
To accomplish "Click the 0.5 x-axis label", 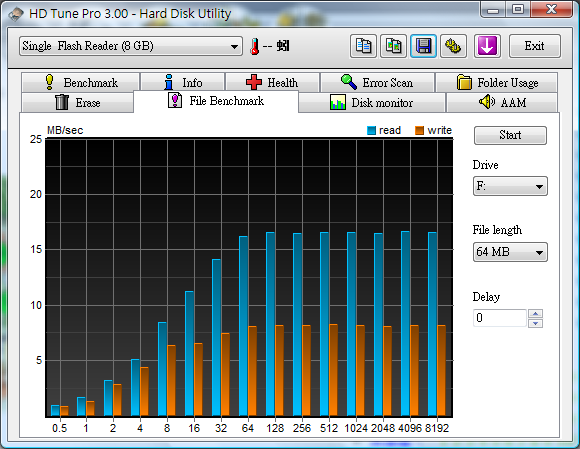I will 59,428.
